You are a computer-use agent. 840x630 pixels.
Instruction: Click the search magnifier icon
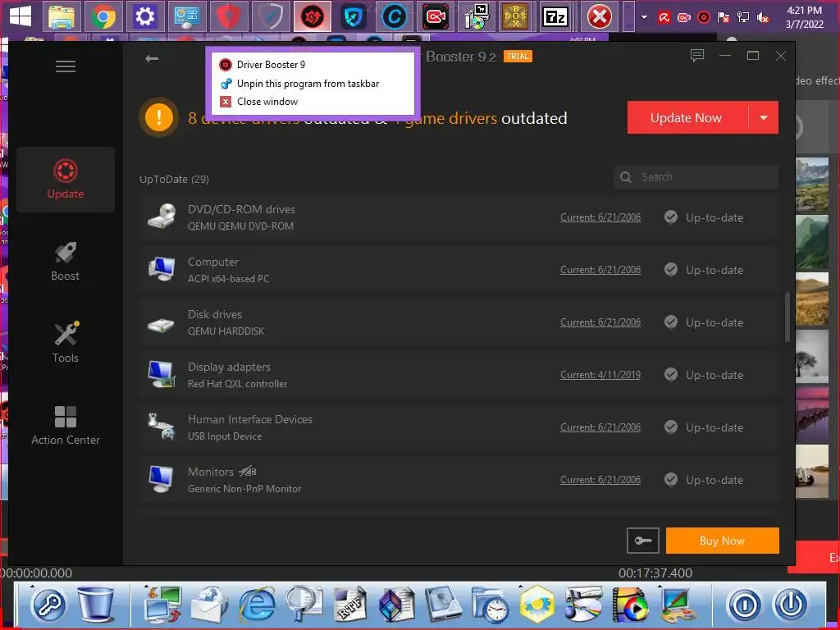(x=625, y=177)
